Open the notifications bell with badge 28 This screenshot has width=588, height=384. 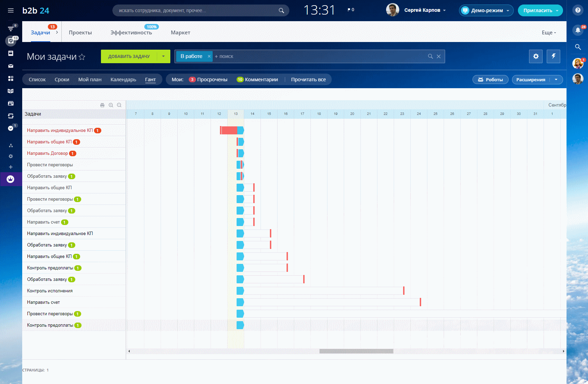[x=578, y=30]
